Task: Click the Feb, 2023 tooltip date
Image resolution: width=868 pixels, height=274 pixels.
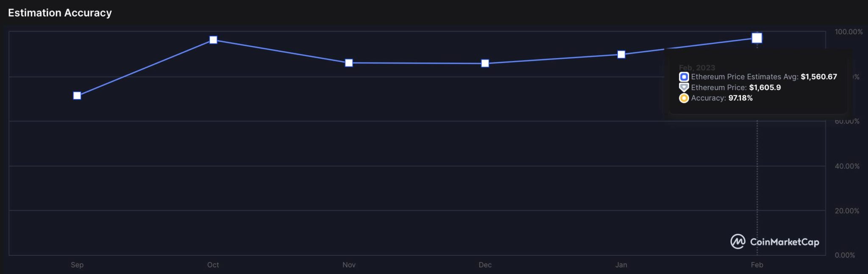Action: [697, 68]
